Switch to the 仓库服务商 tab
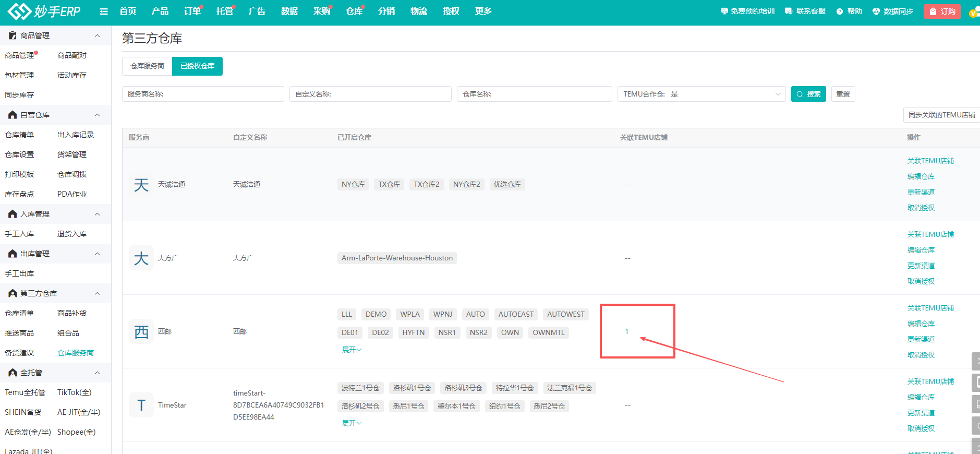 click(147, 66)
